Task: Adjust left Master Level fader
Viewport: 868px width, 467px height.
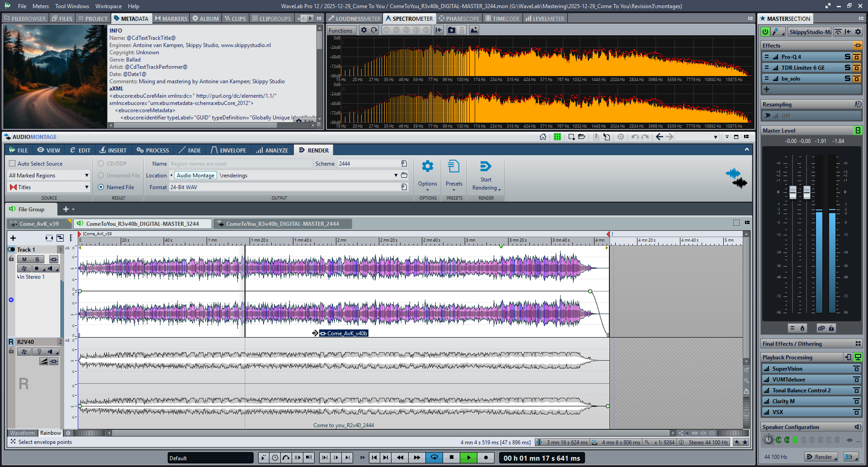Action: [793, 192]
